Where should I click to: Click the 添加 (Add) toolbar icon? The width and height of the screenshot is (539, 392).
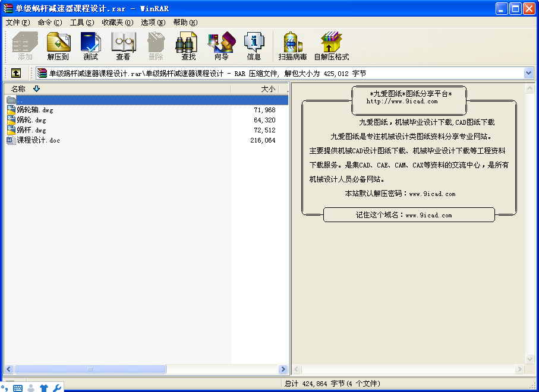[x=25, y=46]
